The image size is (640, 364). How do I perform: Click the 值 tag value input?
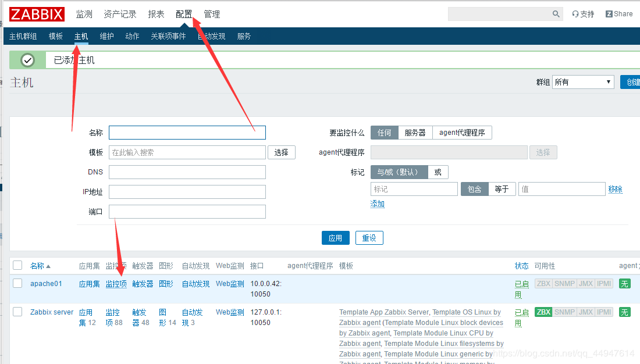pyautogui.click(x=561, y=190)
